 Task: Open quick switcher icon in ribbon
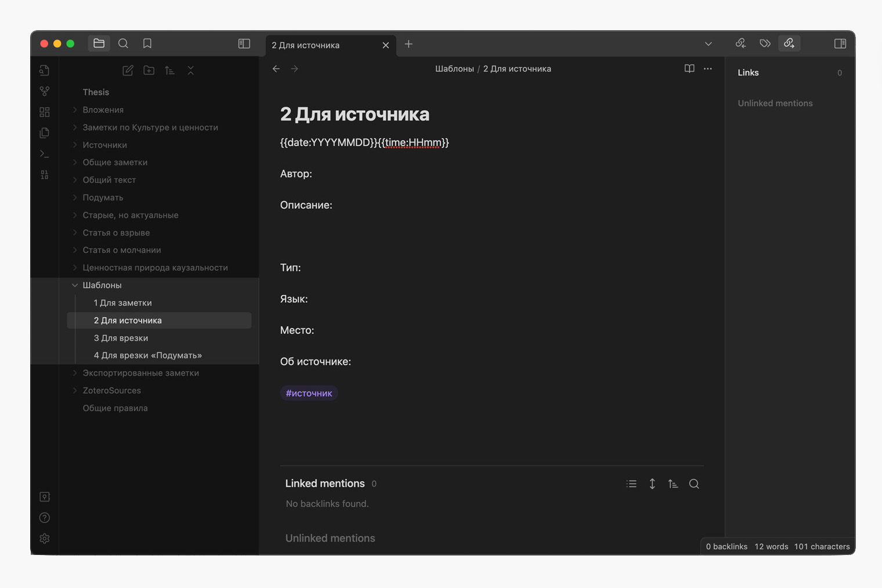(45, 70)
